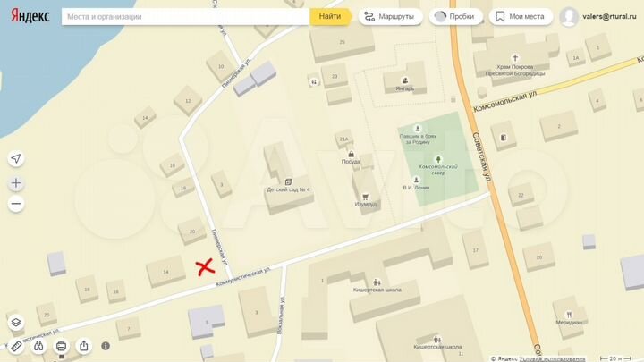
Task: Zoom out with the minus button
Action: tap(16, 204)
